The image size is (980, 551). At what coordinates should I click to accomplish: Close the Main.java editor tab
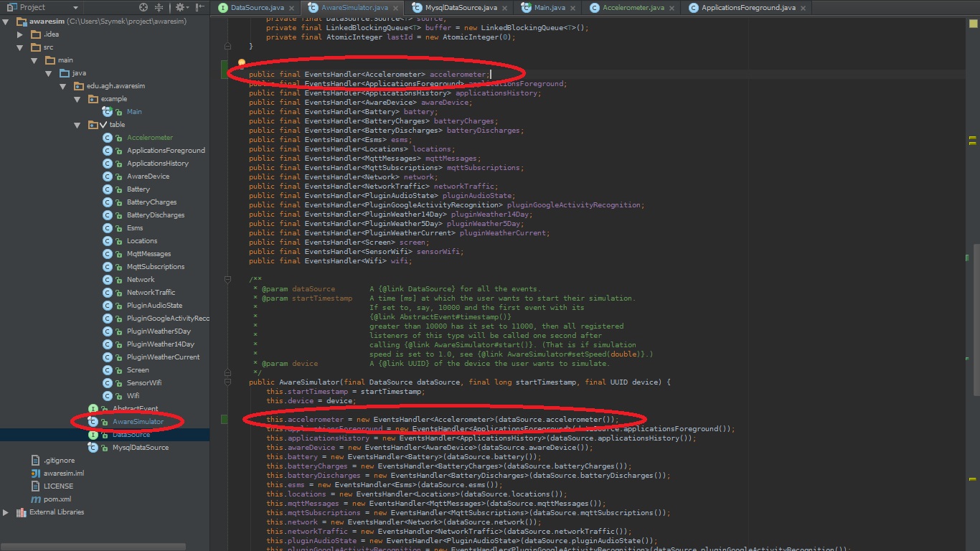tap(573, 8)
